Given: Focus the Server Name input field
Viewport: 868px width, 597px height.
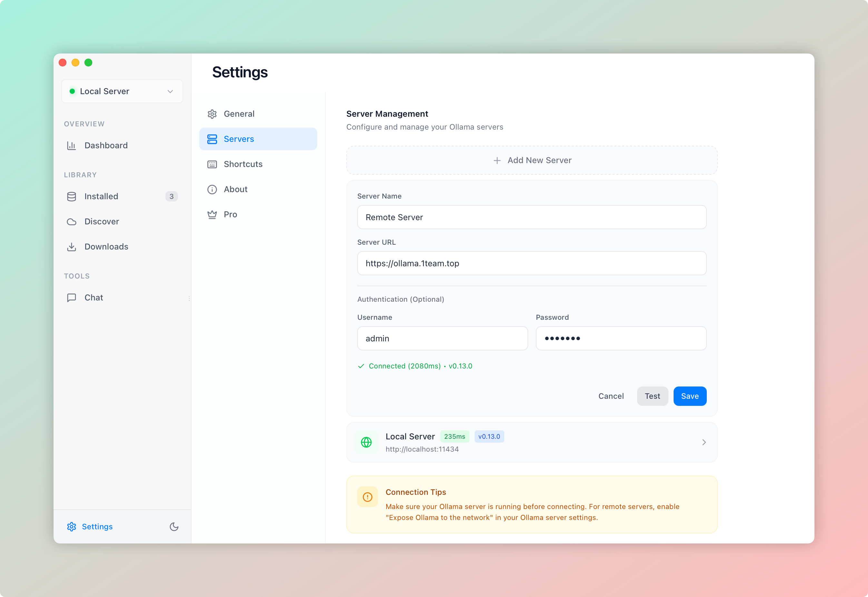Looking at the screenshot, I should click(x=532, y=217).
